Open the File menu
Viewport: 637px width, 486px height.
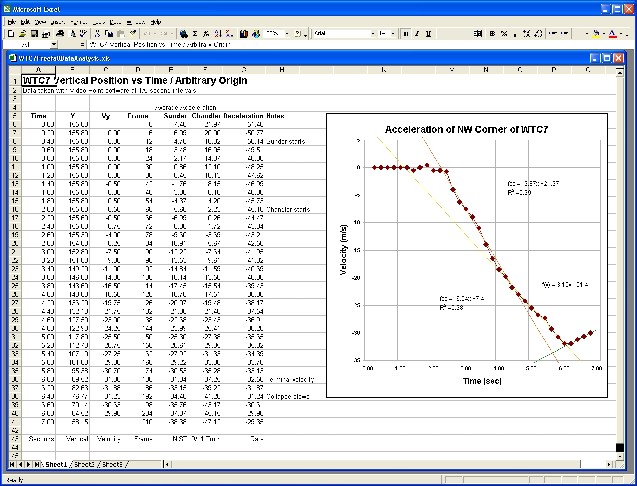(x=12, y=22)
